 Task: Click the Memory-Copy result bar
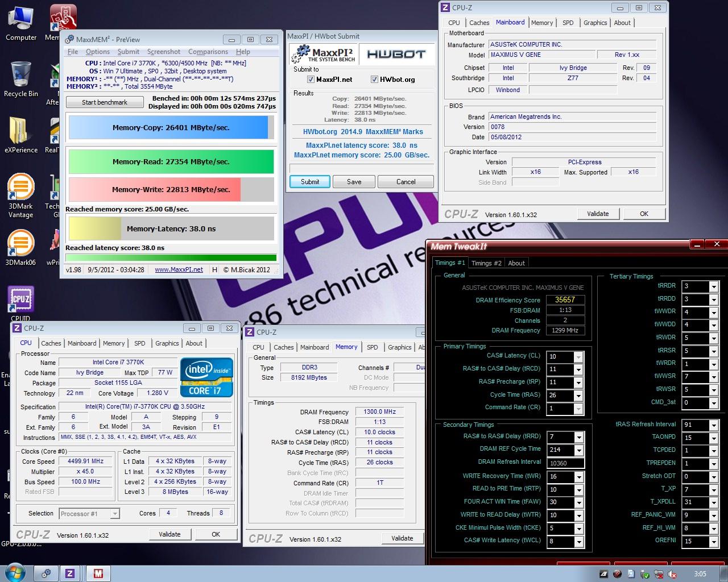171,127
